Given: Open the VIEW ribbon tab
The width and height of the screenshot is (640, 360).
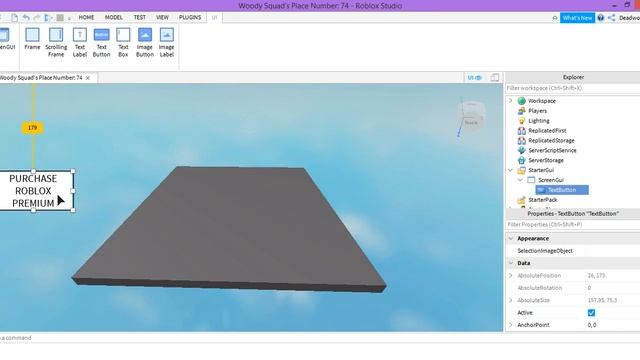Looking at the screenshot, I should [162, 18].
